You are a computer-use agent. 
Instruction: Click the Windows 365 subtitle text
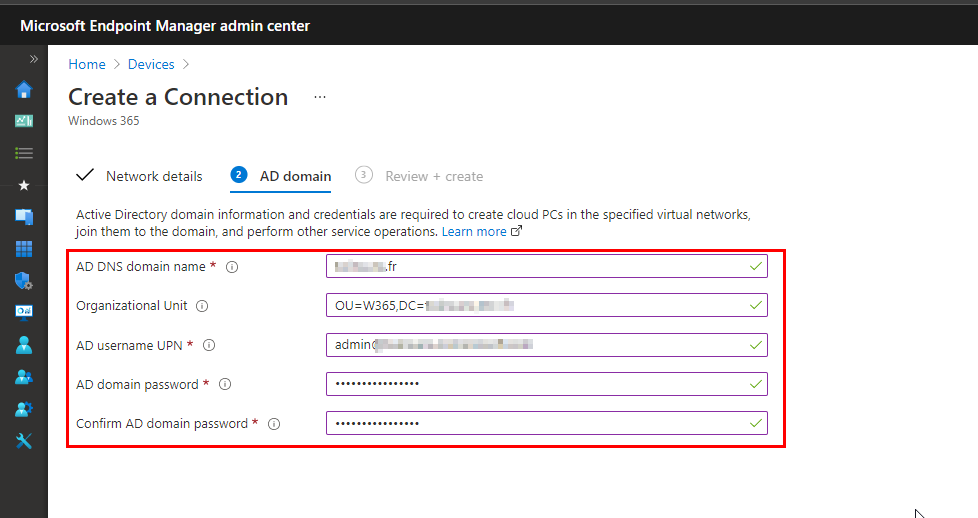coord(104,121)
